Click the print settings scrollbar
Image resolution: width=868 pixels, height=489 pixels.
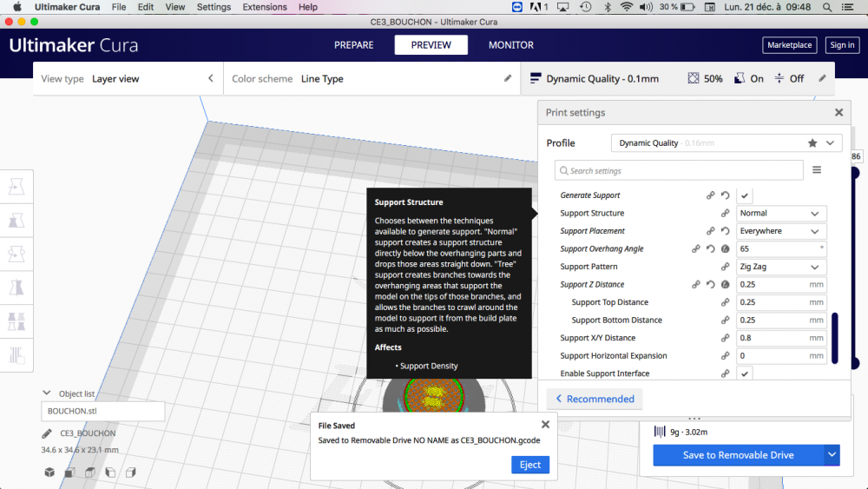point(835,338)
